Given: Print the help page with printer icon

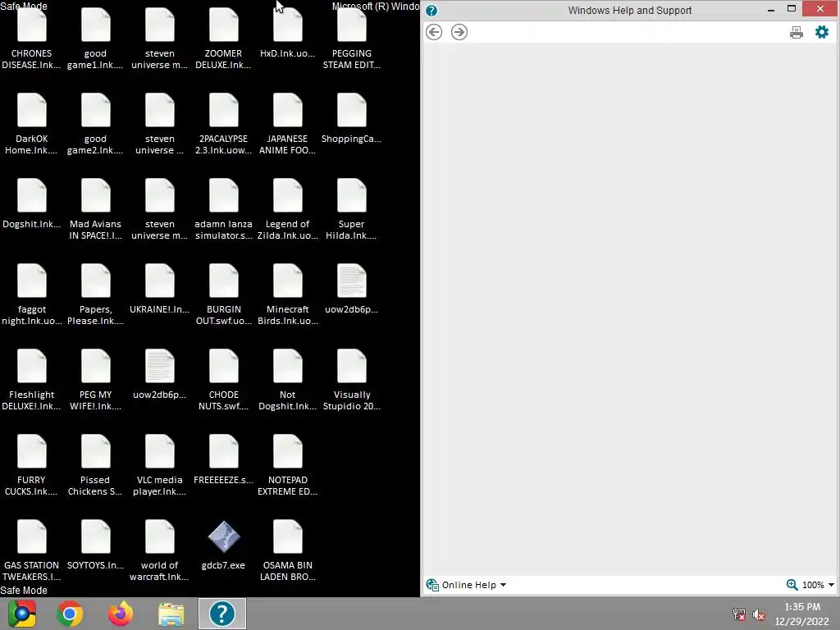Looking at the screenshot, I should point(797,33).
